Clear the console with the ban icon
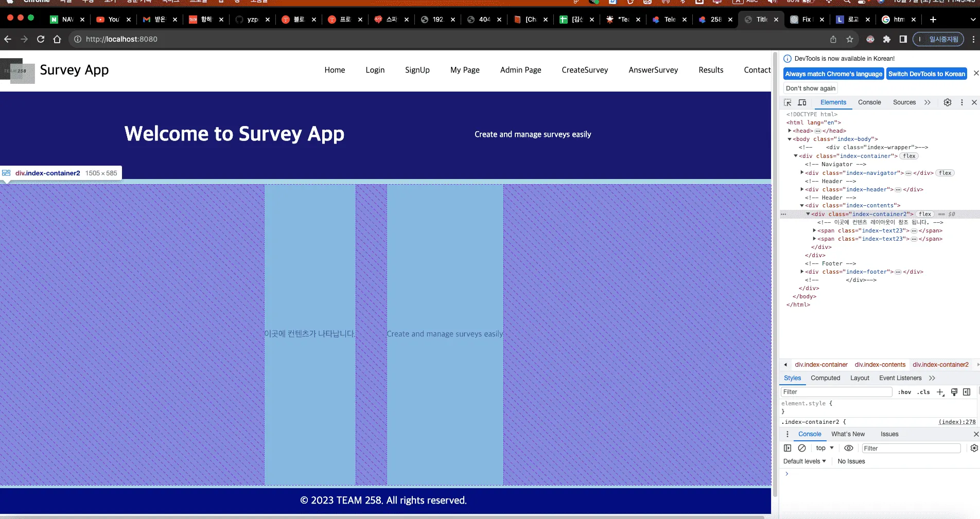Image resolution: width=980 pixels, height=519 pixels. pos(802,448)
